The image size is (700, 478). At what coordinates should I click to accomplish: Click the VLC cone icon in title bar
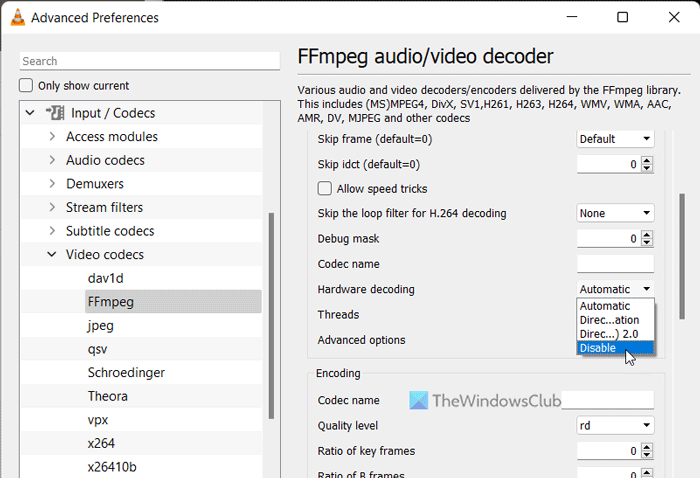17,17
